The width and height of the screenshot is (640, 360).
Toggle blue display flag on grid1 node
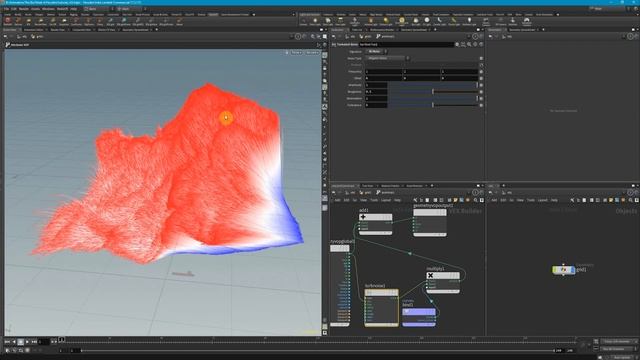click(x=573, y=270)
